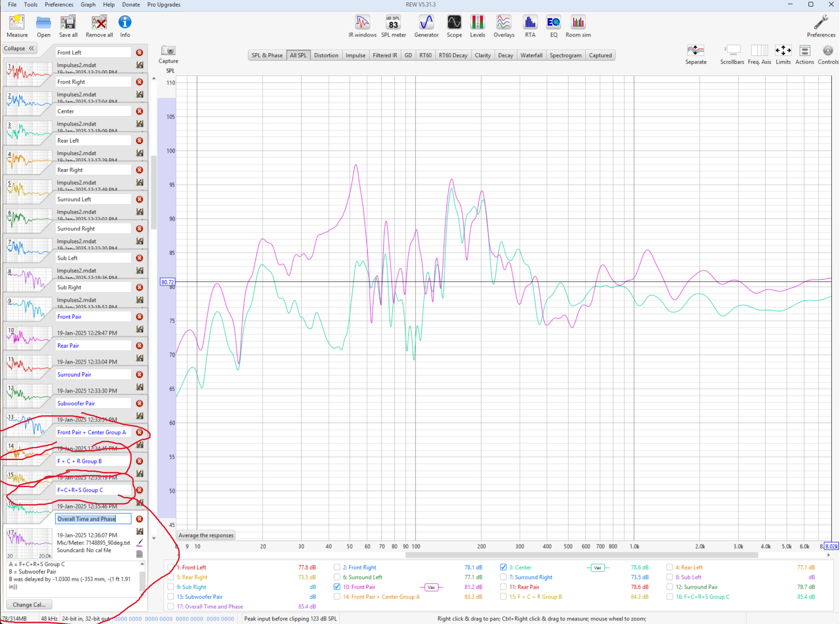This screenshot has height=624, width=840.
Task: Open Preferences with the wrench icon
Action: pyautogui.click(x=821, y=26)
